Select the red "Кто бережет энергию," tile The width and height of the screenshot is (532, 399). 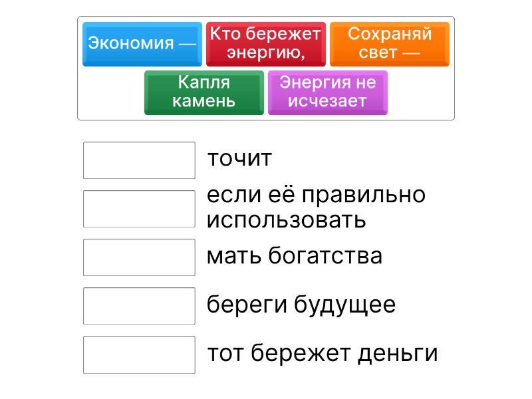click(x=265, y=44)
